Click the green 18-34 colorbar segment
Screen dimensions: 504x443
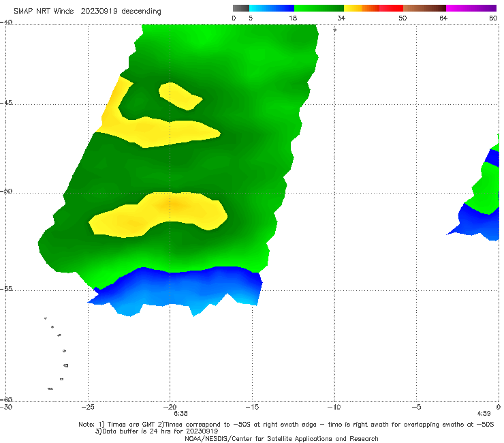pyautogui.click(x=319, y=8)
